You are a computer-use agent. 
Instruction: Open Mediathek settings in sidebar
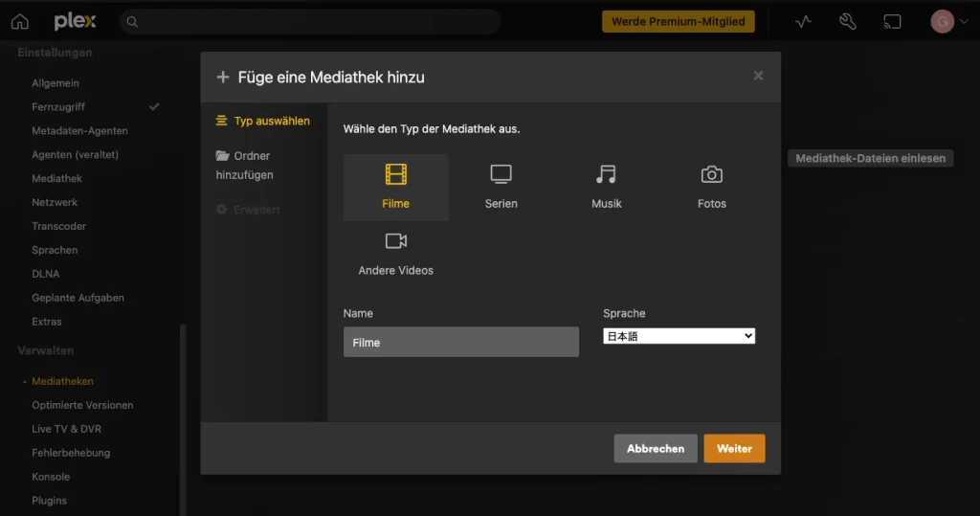(56, 178)
